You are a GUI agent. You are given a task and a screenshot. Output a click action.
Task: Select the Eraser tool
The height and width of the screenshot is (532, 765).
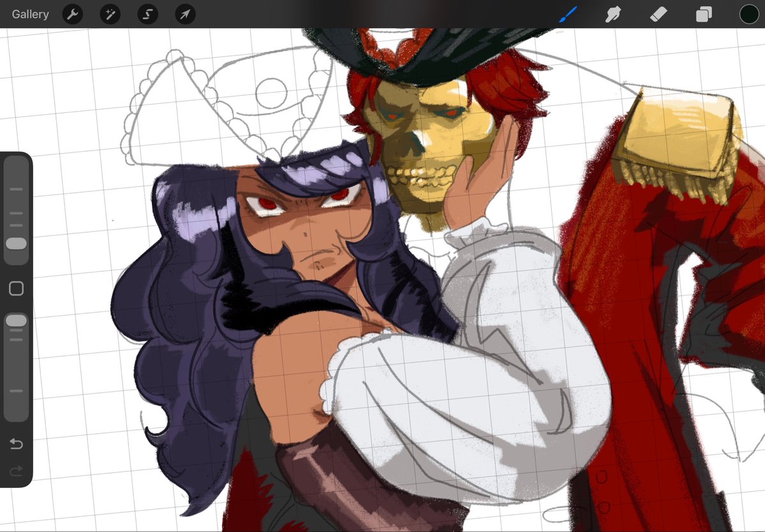tap(658, 14)
